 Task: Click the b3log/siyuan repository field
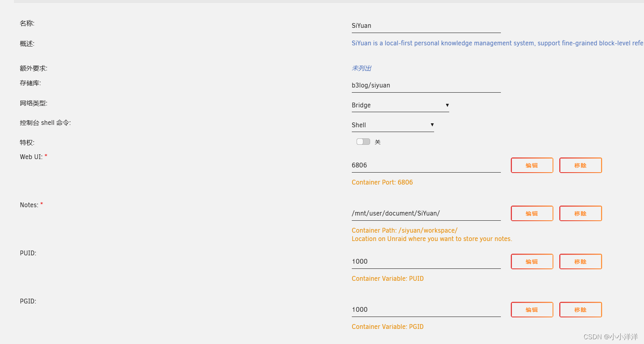tap(426, 85)
